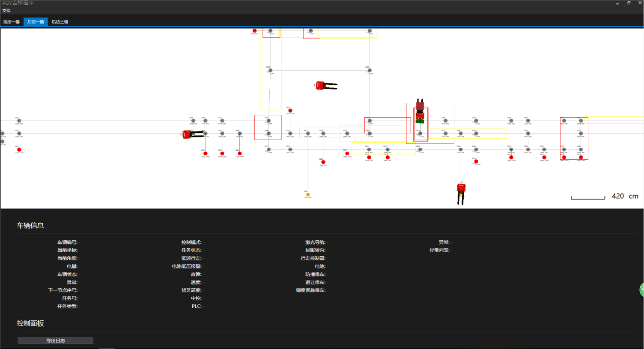Click the 导出日志 button
This screenshot has height=349, width=644.
pos(56,341)
